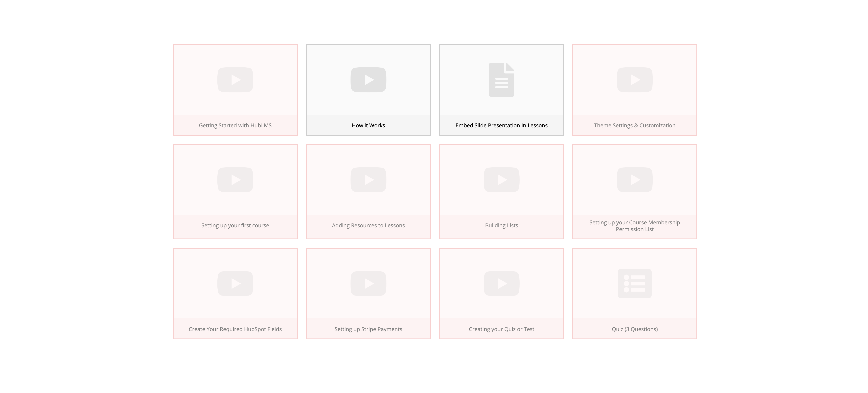Open Building Lists lesson title
Screen dimensions: 868x393
coord(501,225)
